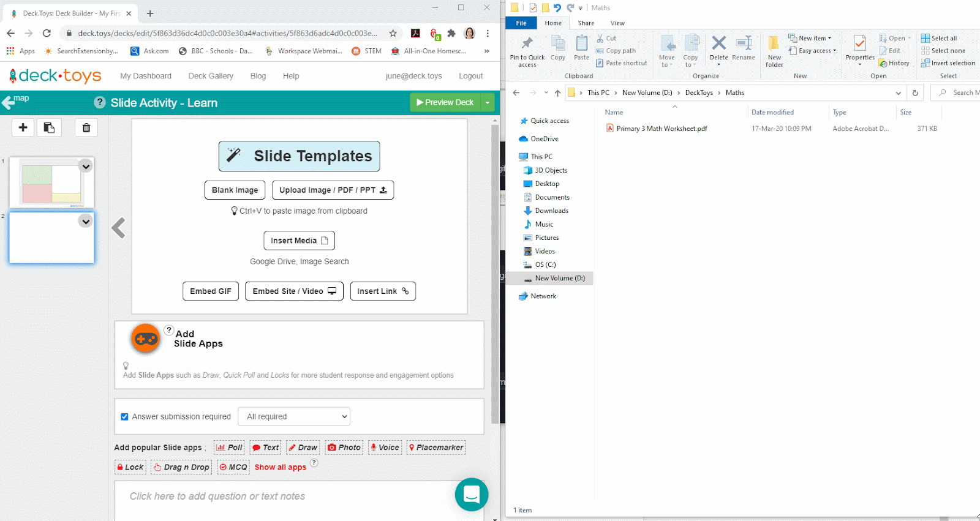The image size is (980, 521).
Task: Open New item dropdown in Explorer ribbon
Action: pyautogui.click(x=810, y=38)
